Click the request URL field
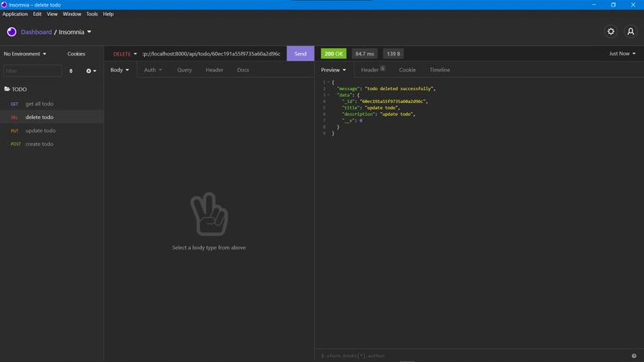Viewport: 644px width, 362px height. [x=212, y=54]
